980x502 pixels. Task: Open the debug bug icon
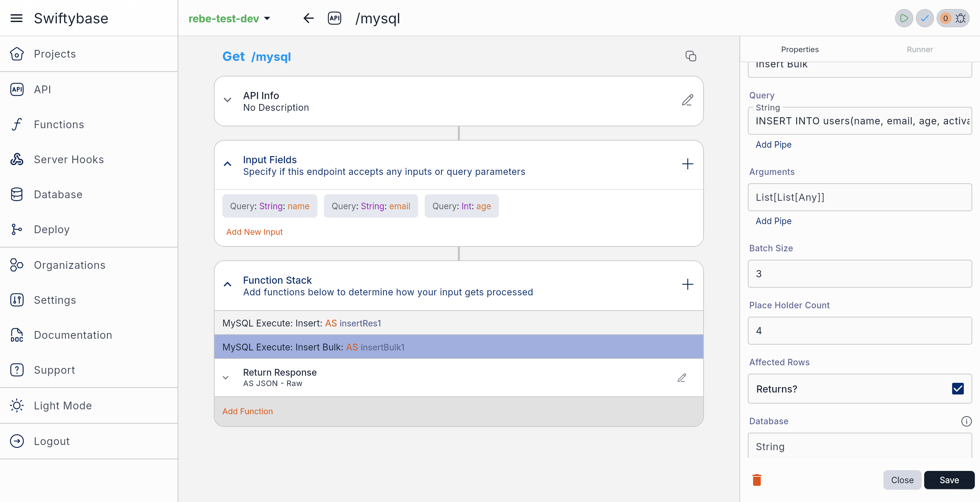click(x=961, y=18)
